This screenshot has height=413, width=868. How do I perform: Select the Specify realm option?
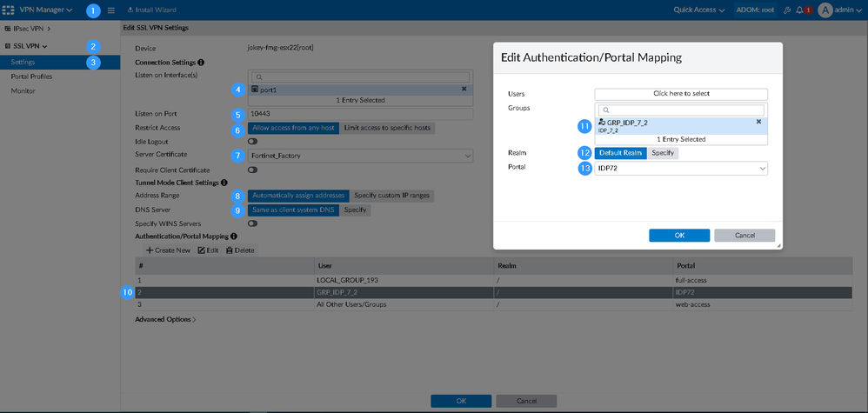coord(663,153)
